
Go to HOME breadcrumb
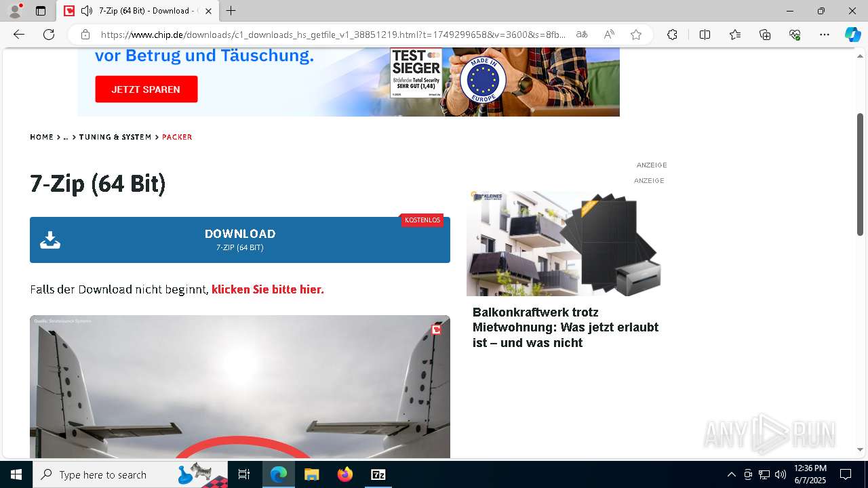coord(41,137)
